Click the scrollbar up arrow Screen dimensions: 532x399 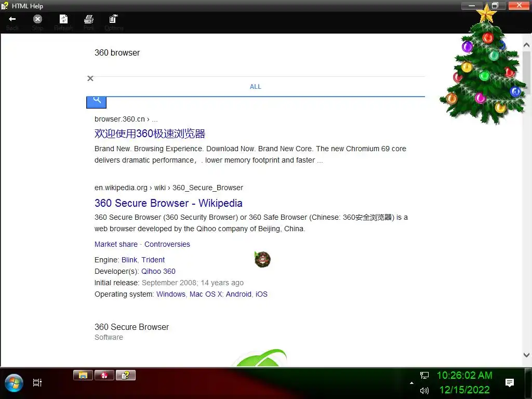(526, 45)
